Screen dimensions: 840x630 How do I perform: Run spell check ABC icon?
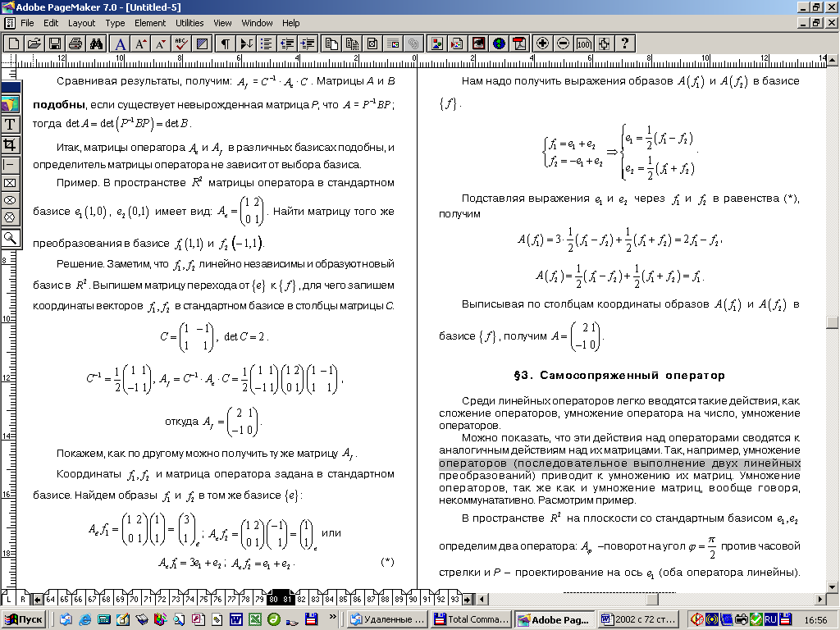181,43
